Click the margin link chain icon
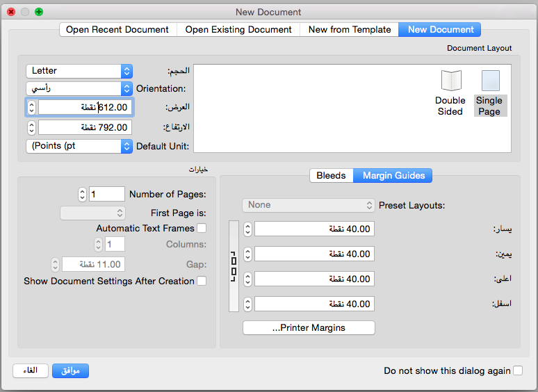This screenshot has height=392, width=538. pyautogui.click(x=234, y=266)
